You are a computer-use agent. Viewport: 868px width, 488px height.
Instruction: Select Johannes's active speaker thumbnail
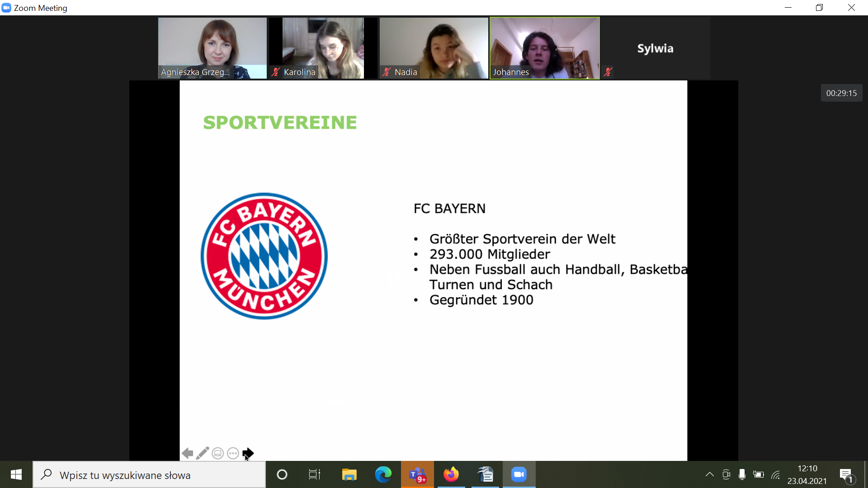point(545,48)
